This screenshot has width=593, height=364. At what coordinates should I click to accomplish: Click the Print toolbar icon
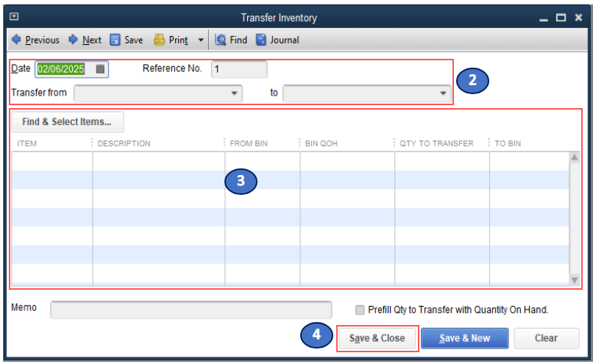[159, 40]
